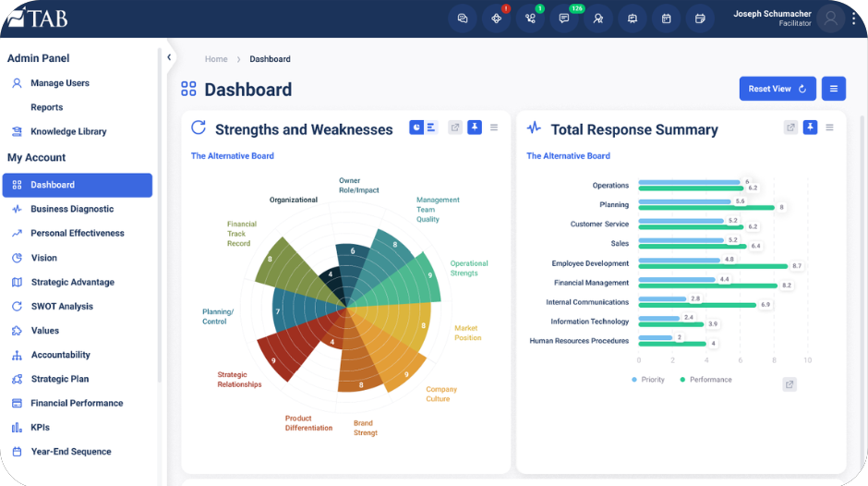
Task: Go to SWOT Analysis in sidebar
Action: [62, 307]
